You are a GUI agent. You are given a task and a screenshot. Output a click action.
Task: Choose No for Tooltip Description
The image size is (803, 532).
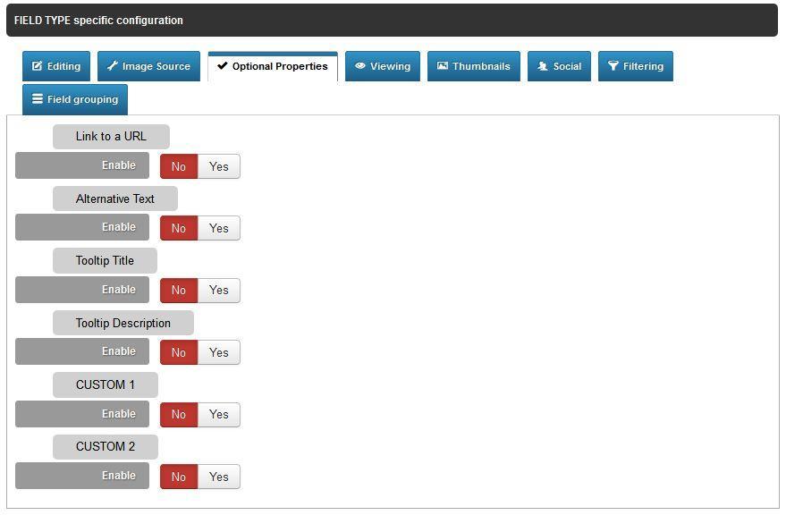[179, 352]
